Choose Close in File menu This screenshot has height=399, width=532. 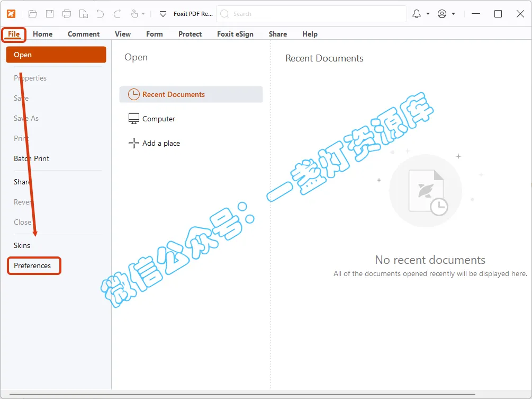tap(22, 222)
